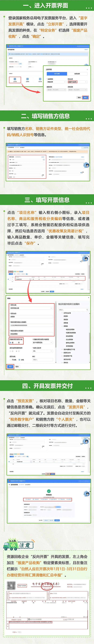Select 不含税 radio option
Screen dimensions: 94x644
[13, 360]
